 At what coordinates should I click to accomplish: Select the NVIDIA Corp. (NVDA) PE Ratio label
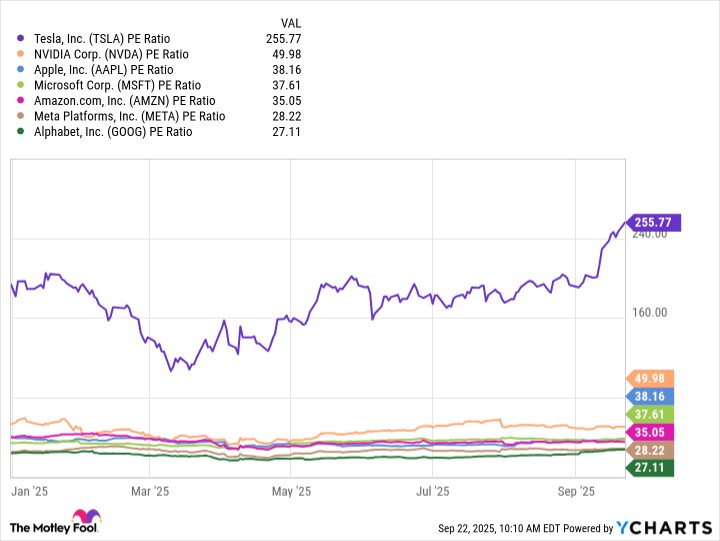tap(111, 54)
